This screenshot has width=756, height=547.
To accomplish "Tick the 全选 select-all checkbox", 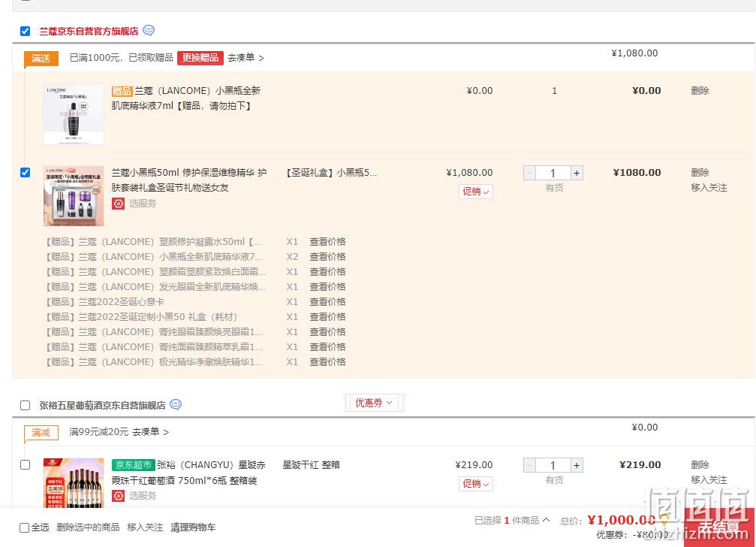I will tap(24, 527).
